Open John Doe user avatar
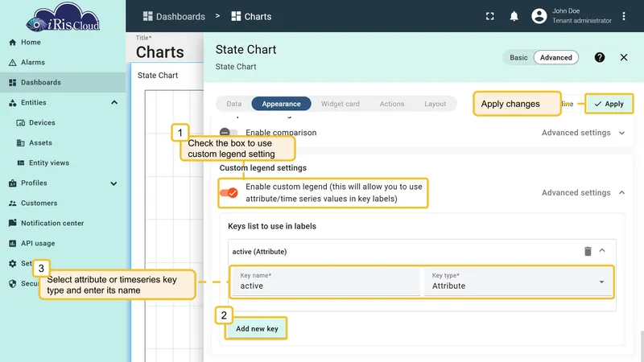The height and width of the screenshot is (362, 644). [x=539, y=16]
